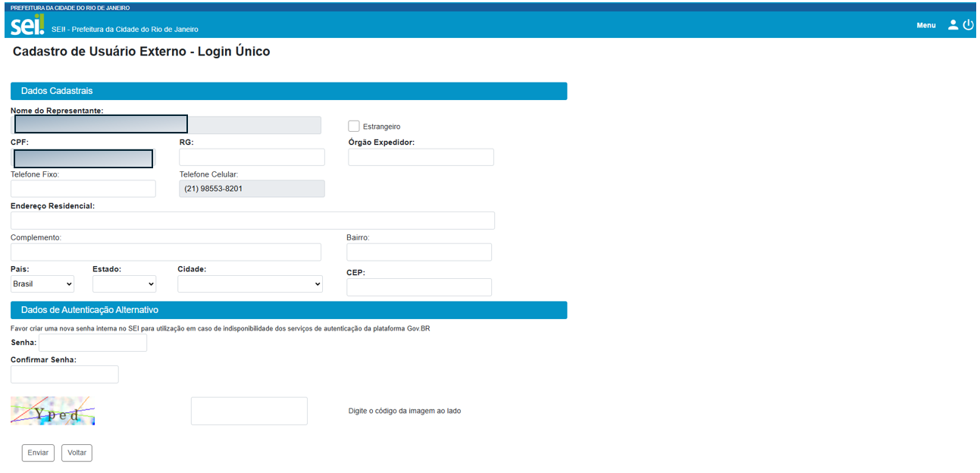
Task: Click the Voltar button
Action: [x=77, y=453]
